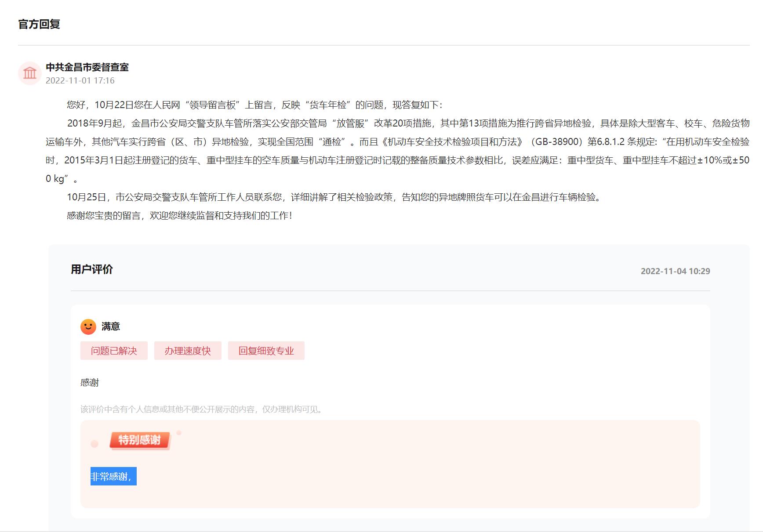Viewport: 763px width, 532px height.
Task: Click the red 特别感谢 badge
Action: 139,440
